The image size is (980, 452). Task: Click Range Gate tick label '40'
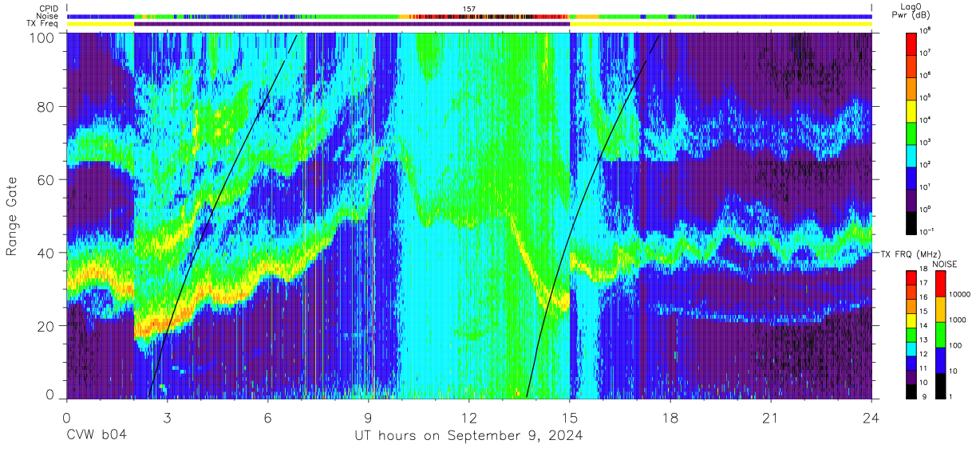46,253
